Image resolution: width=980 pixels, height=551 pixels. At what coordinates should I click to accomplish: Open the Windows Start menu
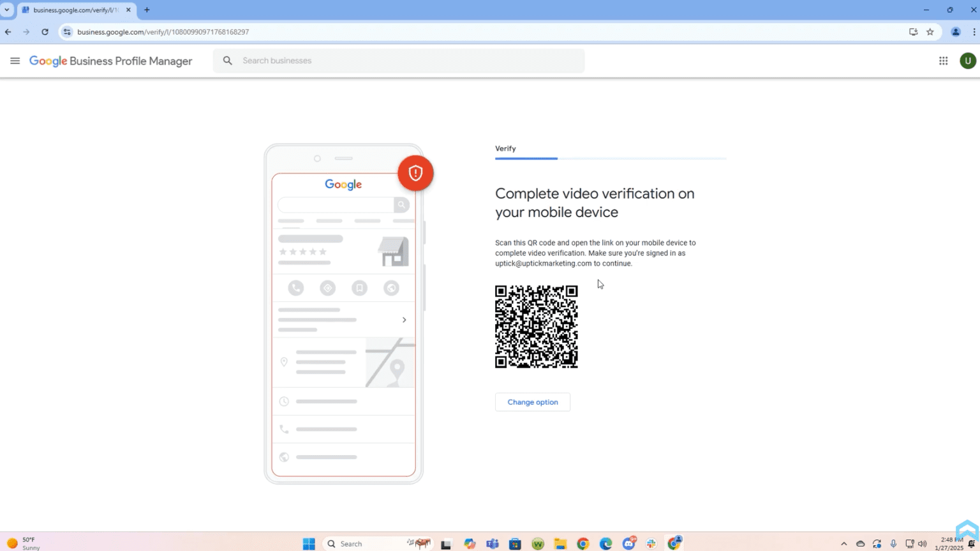click(x=309, y=543)
